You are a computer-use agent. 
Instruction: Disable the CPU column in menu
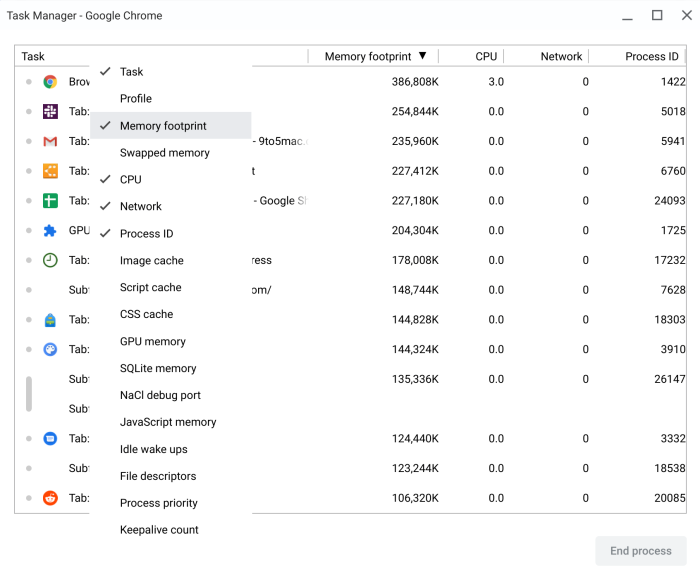tap(131, 180)
